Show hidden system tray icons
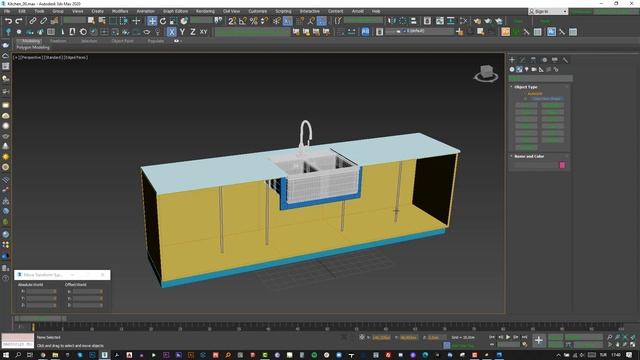The image size is (640, 360). (x=558, y=355)
